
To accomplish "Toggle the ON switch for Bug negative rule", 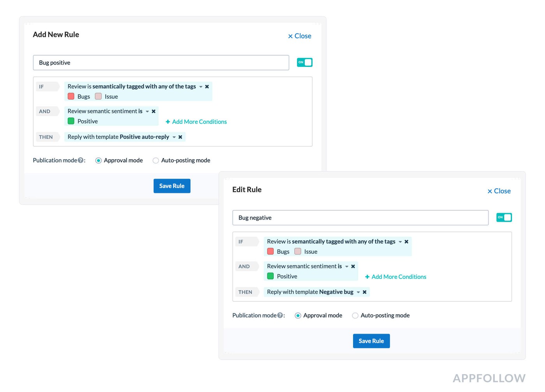I will 504,218.
